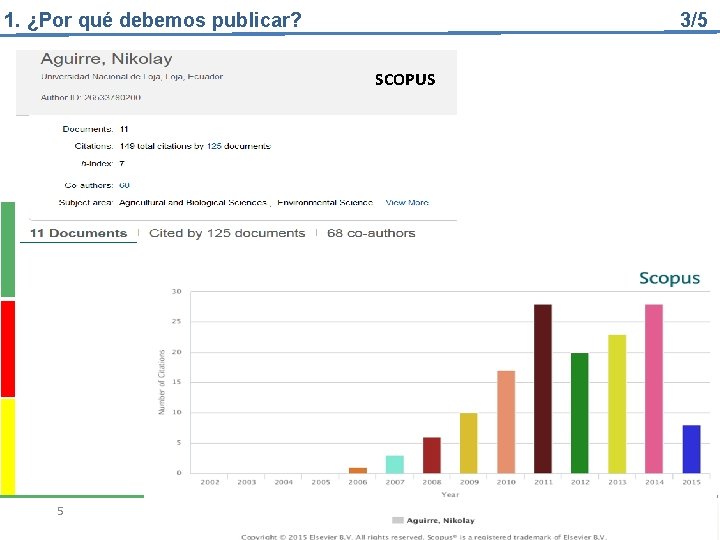Click the slide title ¿Por qué debemos publicar?
Screen dimensions: 720x540
tap(164, 20)
